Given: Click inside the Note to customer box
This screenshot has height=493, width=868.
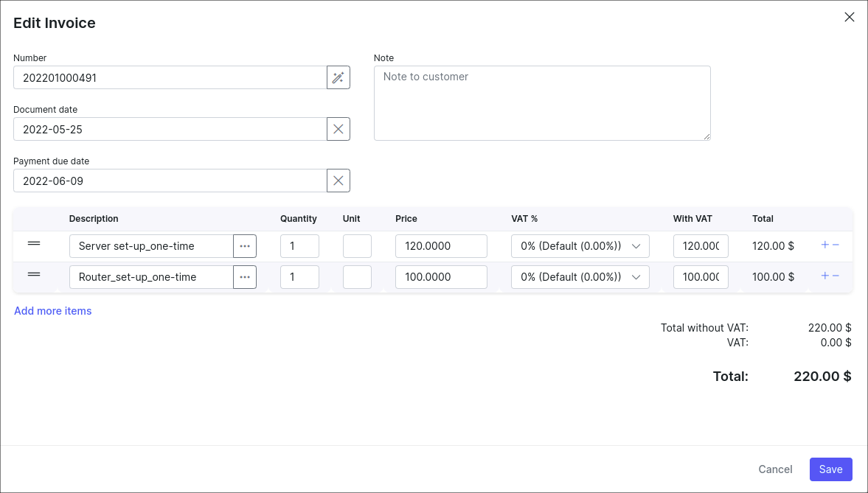Looking at the screenshot, I should click(x=542, y=102).
